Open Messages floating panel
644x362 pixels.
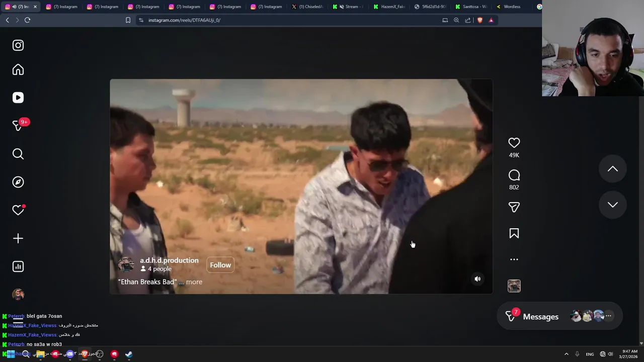pyautogui.click(x=559, y=316)
